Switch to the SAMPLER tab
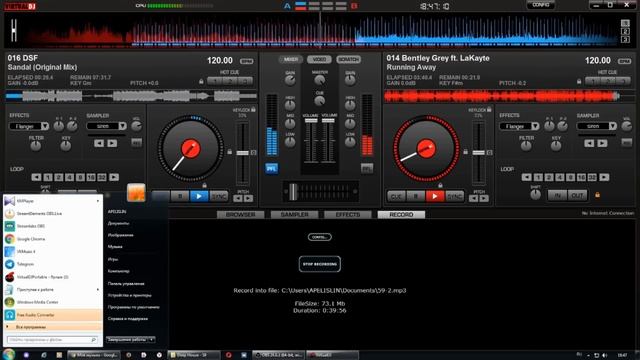Viewport: 640px width, 360px height. point(294,215)
